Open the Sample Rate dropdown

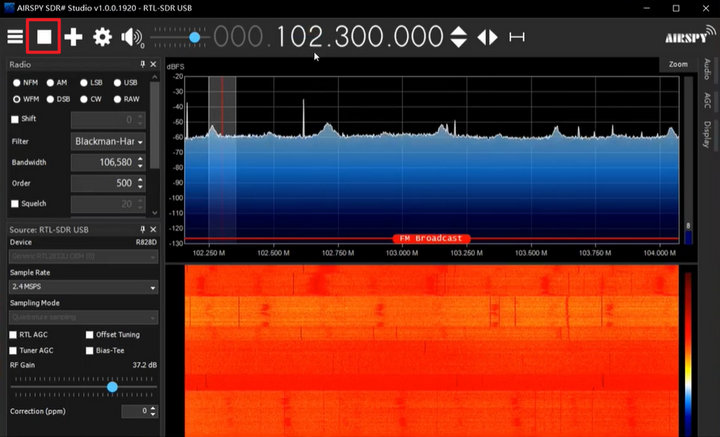click(82, 287)
